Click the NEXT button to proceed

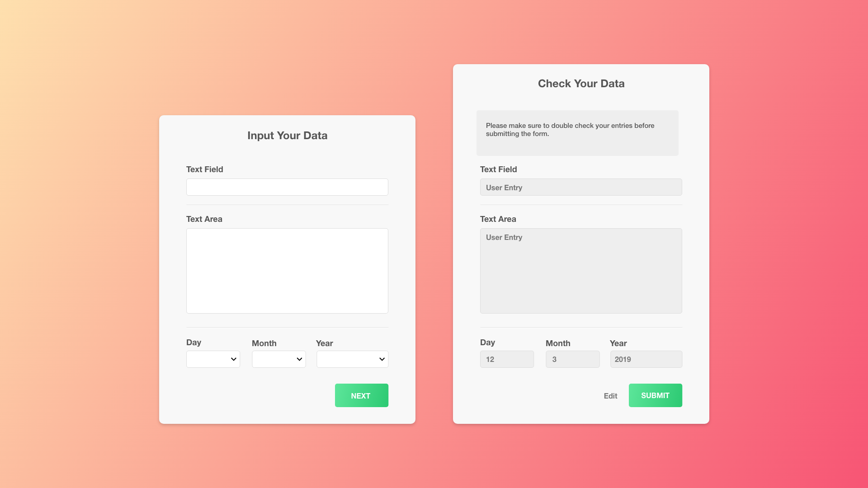tap(361, 395)
